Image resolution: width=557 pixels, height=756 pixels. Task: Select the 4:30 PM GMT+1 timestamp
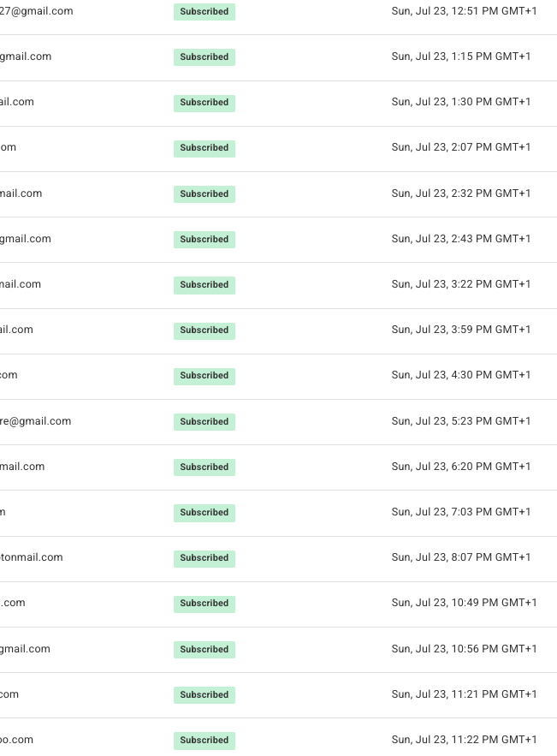(460, 375)
